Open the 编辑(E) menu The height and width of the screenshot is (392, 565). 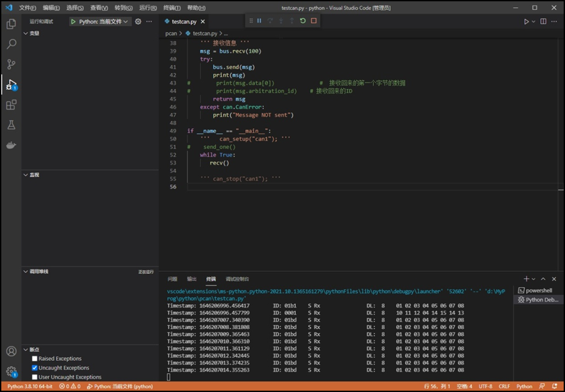51,8
